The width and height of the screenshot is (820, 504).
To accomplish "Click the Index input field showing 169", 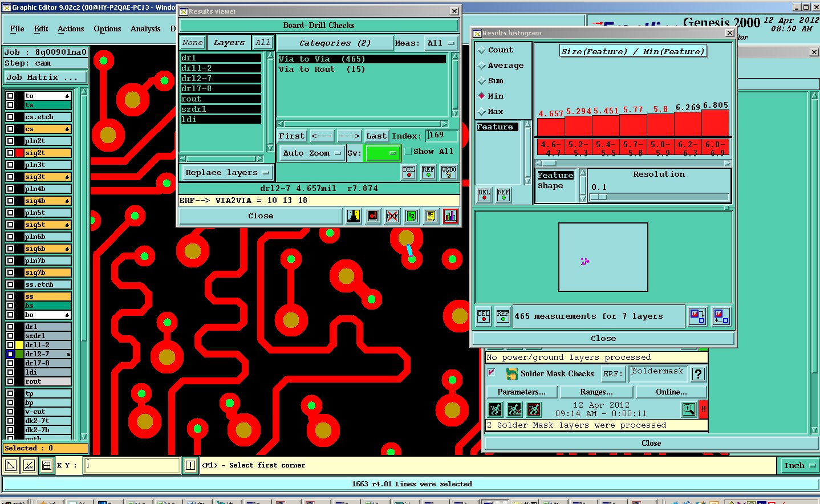I will coord(441,135).
